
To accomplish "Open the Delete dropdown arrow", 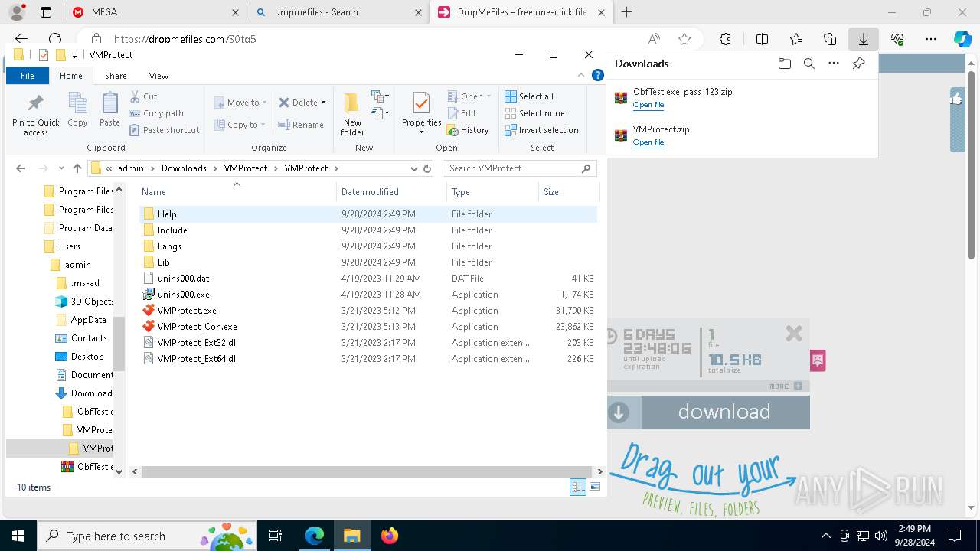I will tap(323, 103).
